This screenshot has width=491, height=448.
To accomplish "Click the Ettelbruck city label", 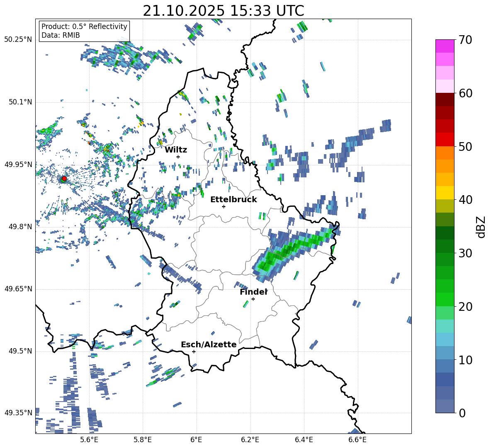I will (x=233, y=200).
